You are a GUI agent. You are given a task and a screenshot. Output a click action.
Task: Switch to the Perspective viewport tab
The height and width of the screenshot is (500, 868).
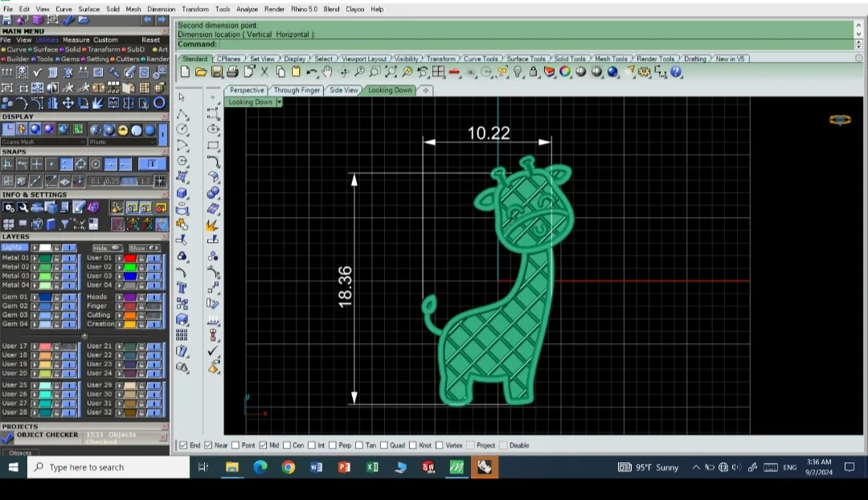click(247, 90)
